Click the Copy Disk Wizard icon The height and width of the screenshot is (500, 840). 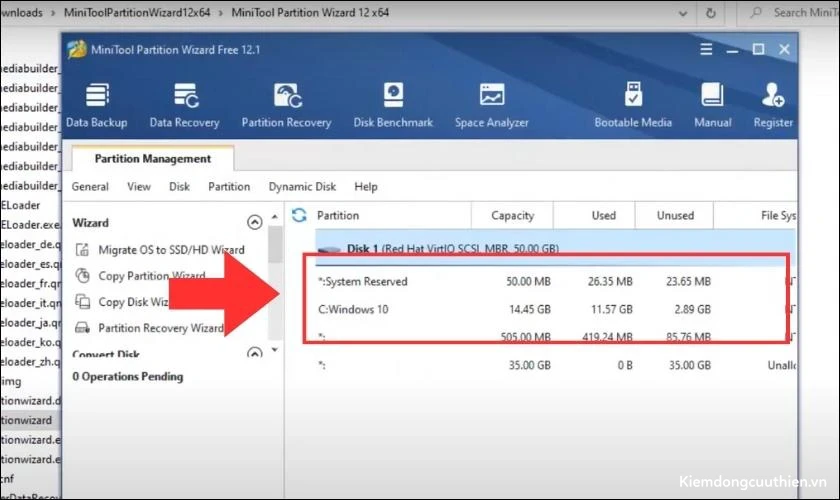click(x=82, y=302)
